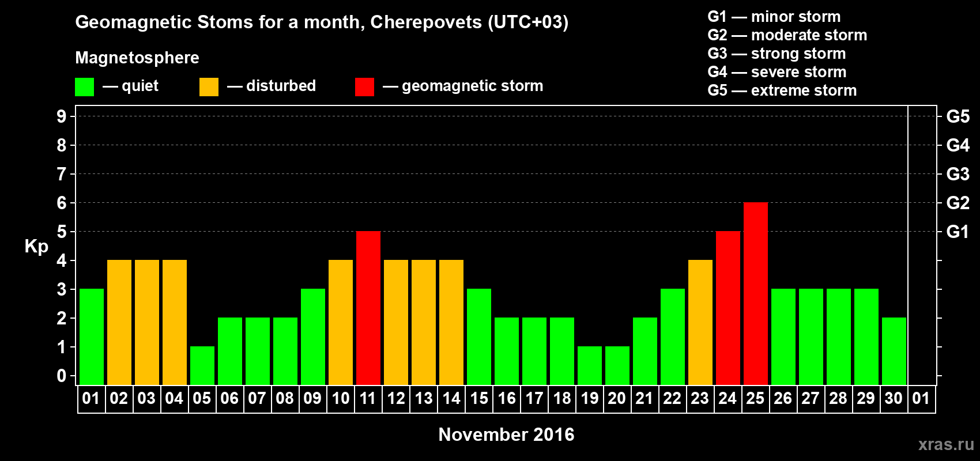Click the Kp value 5 axis label

[x=62, y=232]
